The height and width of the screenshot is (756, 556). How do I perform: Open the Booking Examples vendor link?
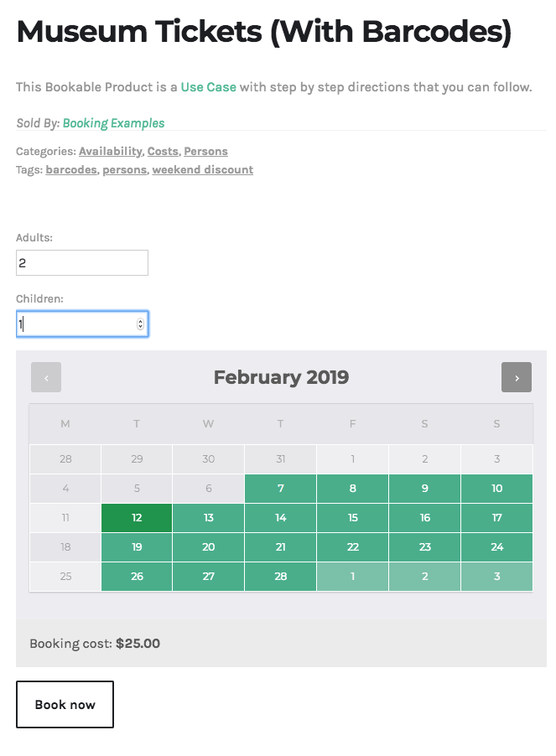(113, 123)
